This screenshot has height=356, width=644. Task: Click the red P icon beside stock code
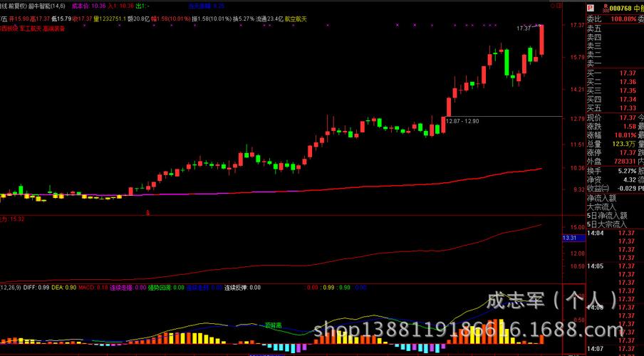point(590,8)
